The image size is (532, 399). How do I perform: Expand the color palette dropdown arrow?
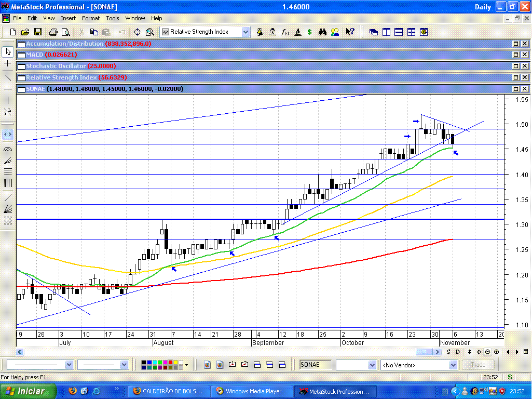[186, 365]
